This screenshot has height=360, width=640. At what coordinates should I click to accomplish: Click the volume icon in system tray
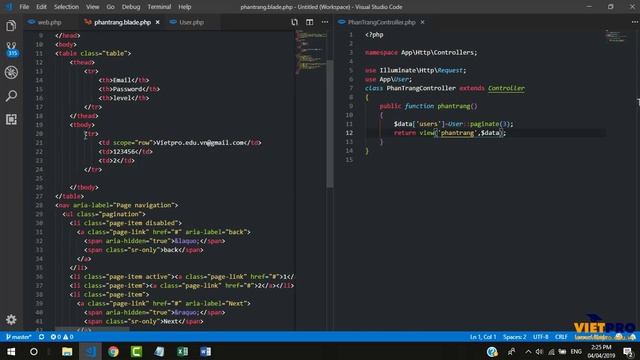[539, 352]
